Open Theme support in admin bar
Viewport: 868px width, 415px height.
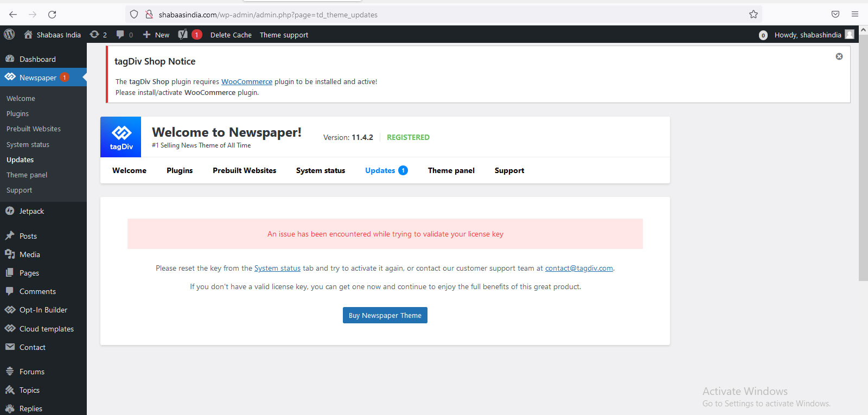pos(284,35)
